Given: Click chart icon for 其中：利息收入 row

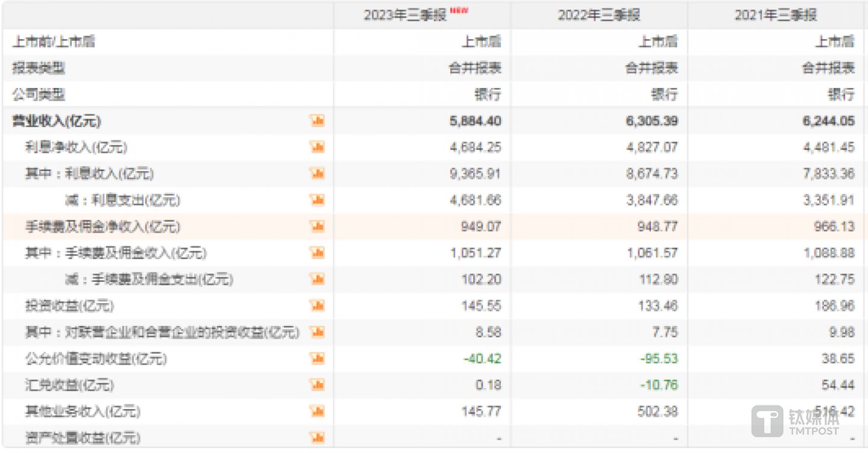Looking at the screenshot, I should coord(317,174).
